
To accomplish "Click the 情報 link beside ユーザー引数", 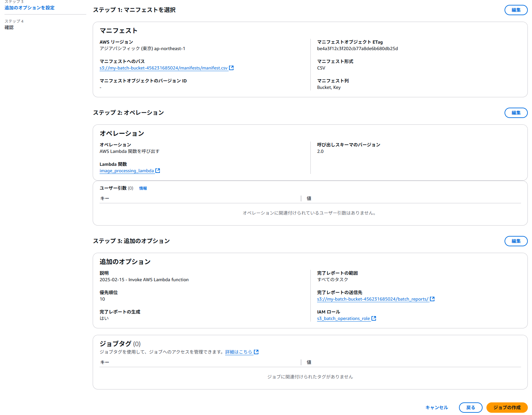I will [x=143, y=188].
